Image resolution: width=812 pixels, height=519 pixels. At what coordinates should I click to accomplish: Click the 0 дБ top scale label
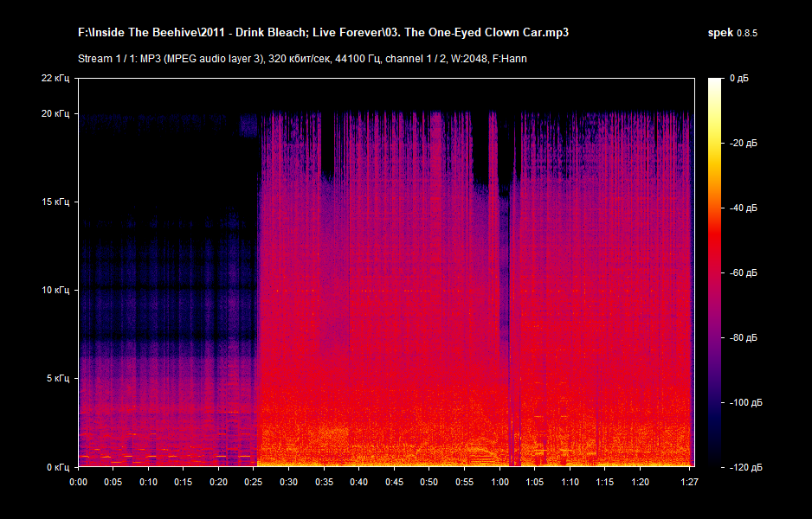[738, 78]
